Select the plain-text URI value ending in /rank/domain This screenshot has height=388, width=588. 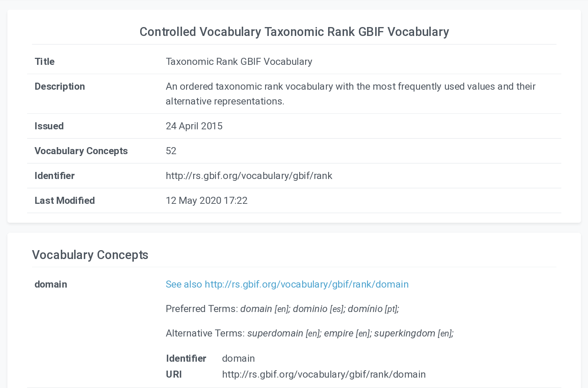pos(324,374)
